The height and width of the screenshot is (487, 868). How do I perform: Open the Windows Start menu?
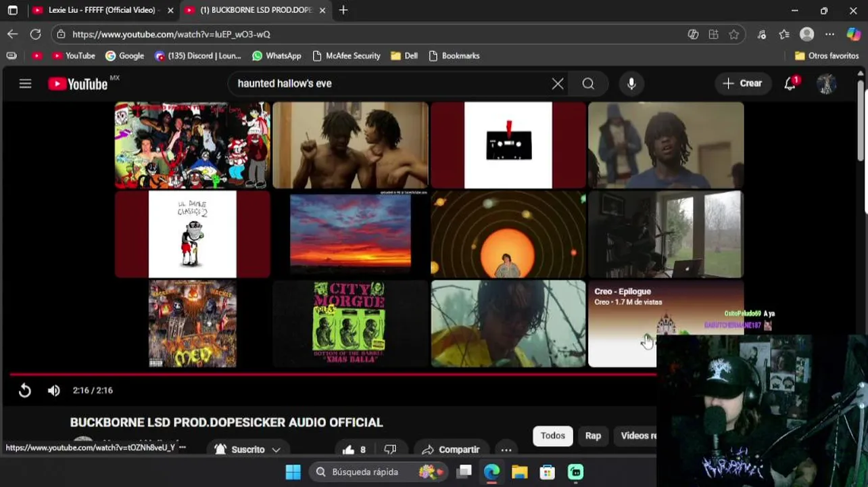click(x=293, y=471)
